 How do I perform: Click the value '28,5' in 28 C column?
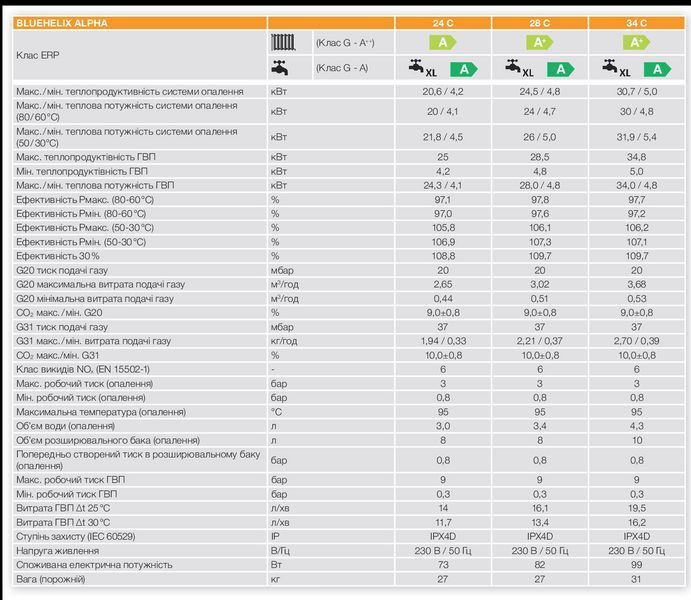540,157
